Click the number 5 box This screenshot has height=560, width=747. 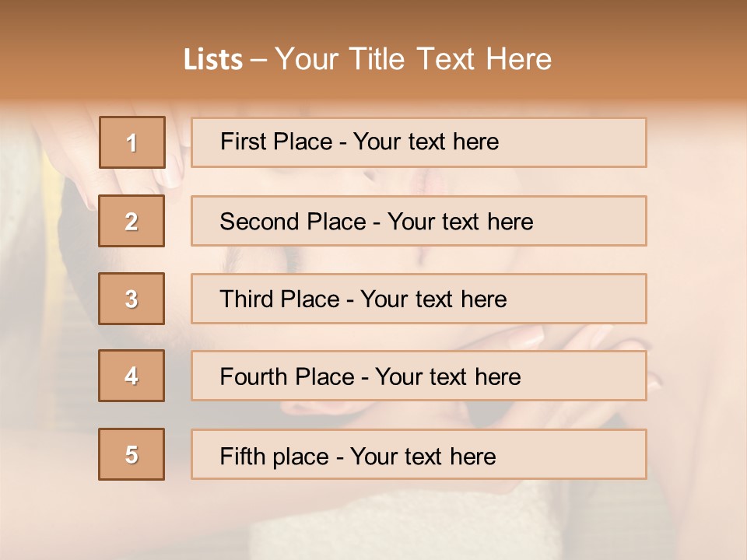point(132,454)
